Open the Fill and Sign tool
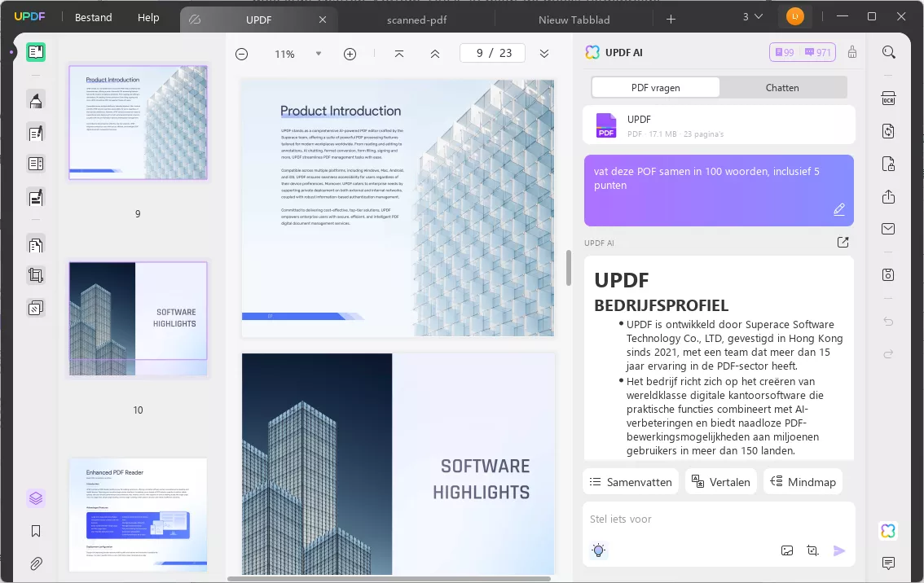 click(x=36, y=197)
